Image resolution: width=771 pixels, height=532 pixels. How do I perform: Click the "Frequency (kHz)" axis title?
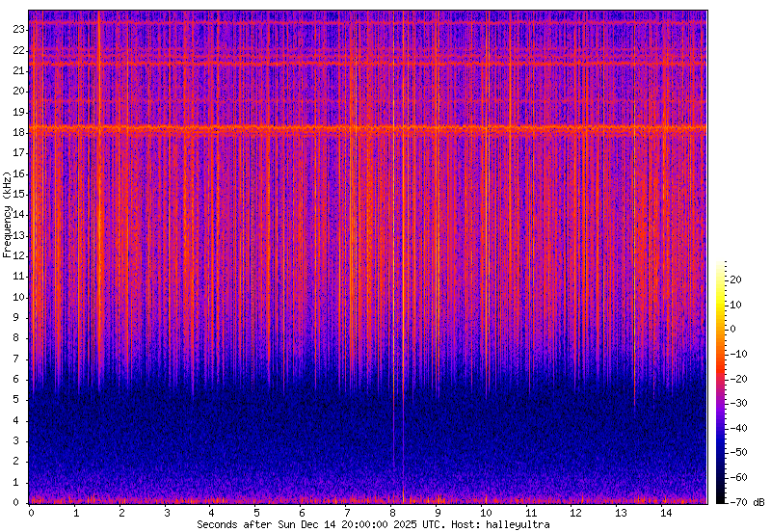[8, 215]
